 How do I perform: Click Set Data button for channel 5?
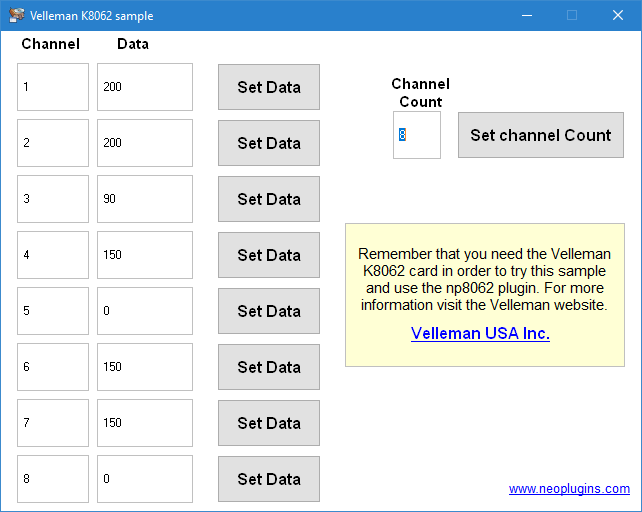pos(269,311)
